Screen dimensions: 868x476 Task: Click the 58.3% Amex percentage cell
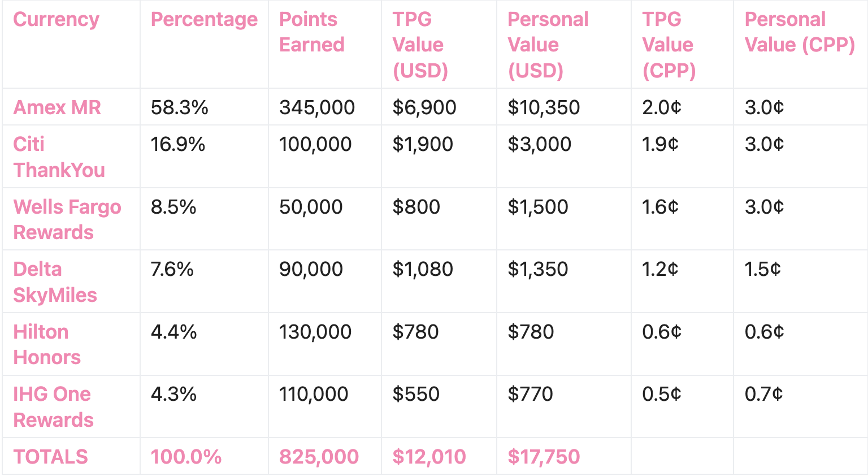(x=179, y=107)
